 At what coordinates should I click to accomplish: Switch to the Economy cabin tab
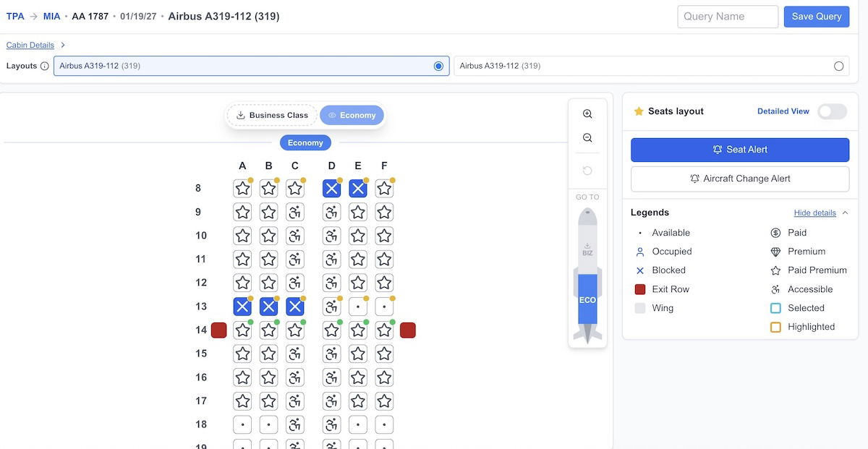[x=352, y=115]
